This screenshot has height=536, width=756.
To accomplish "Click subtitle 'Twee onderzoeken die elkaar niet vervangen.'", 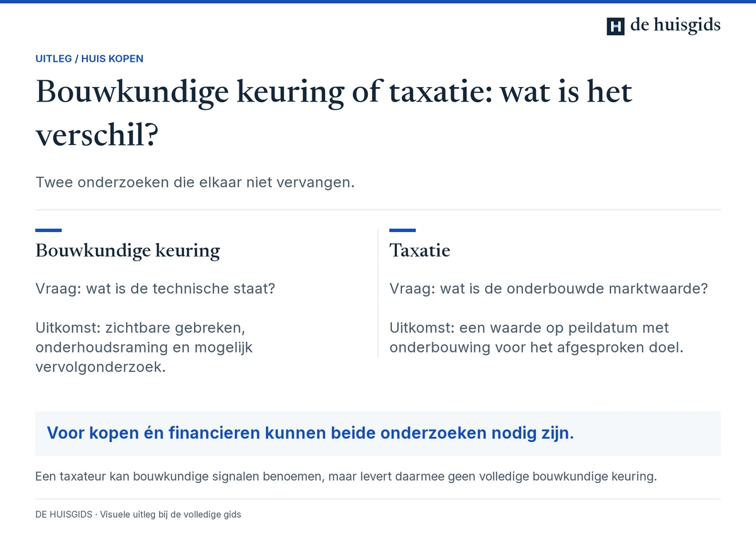I will point(195,183).
